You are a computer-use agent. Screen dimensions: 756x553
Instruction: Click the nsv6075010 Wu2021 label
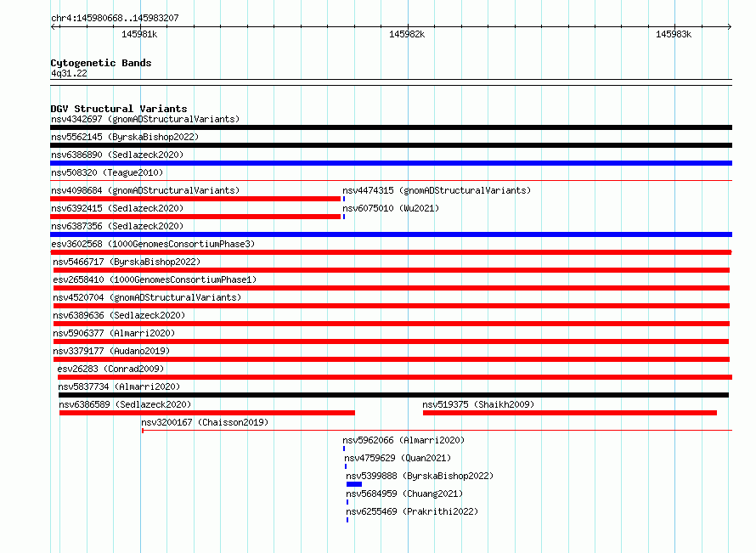391,208
